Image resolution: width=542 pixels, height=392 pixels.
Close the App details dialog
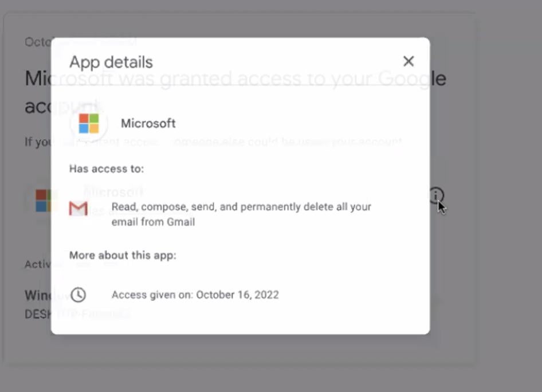tap(409, 61)
